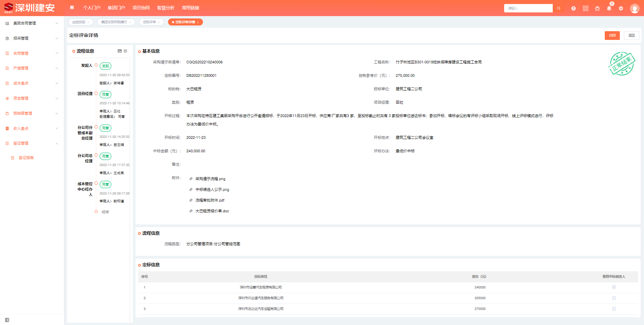Toggle recommended checkbox for 深圳市龙之达汽车运输有限公司
Viewport: 644px width, 325px height.
(614, 309)
